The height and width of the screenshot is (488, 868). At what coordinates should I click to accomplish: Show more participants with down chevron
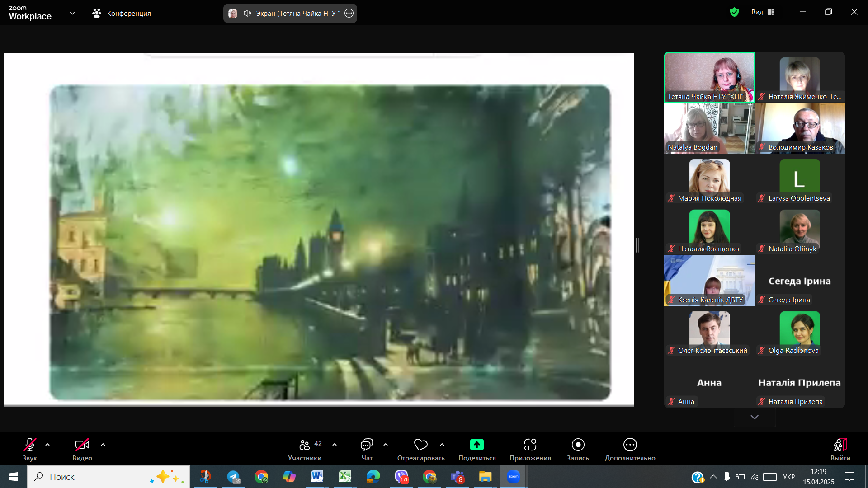tap(754, 417)
